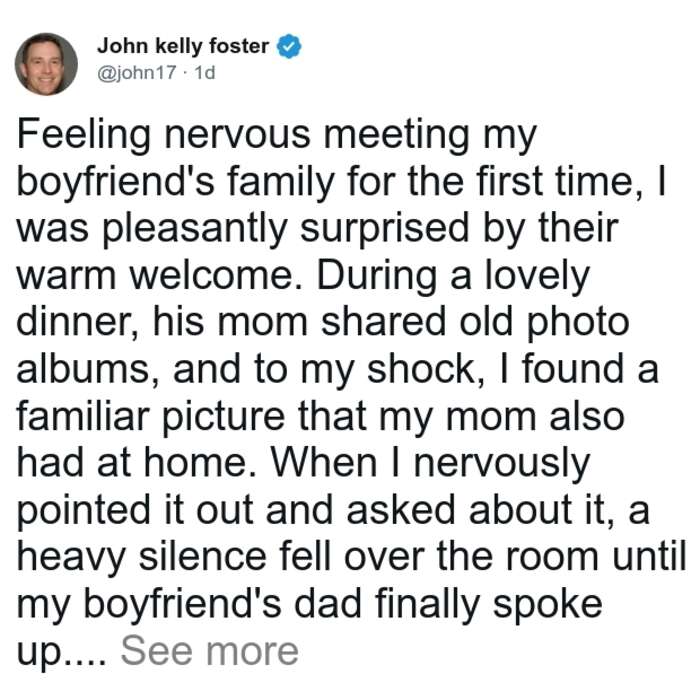Select the line "dinner, his mom shared old photo"
This screenshot has width=700, height=700.
pos(323,322)
